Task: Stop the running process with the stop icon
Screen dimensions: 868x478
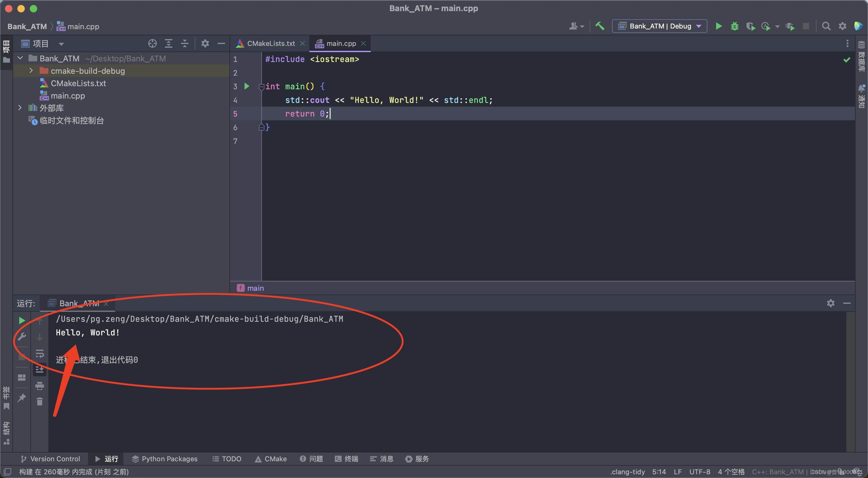Action: click(x=806, y=26)
